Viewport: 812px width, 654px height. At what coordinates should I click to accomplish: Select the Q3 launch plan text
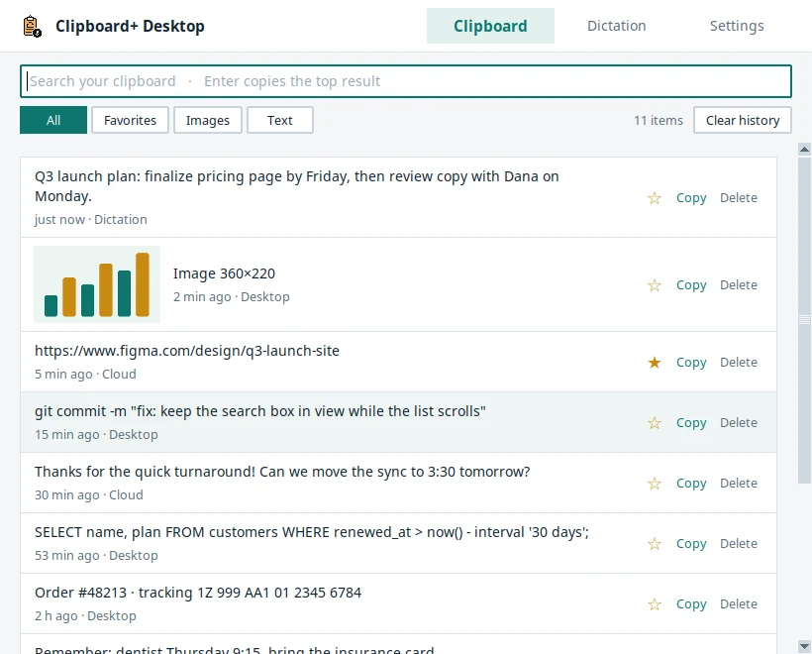pos(297,186)
